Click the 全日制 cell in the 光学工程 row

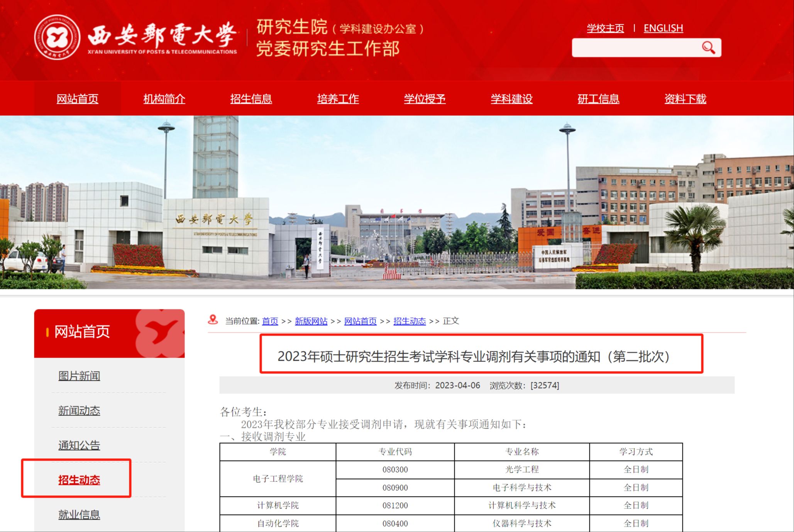[x=636, y=470]
